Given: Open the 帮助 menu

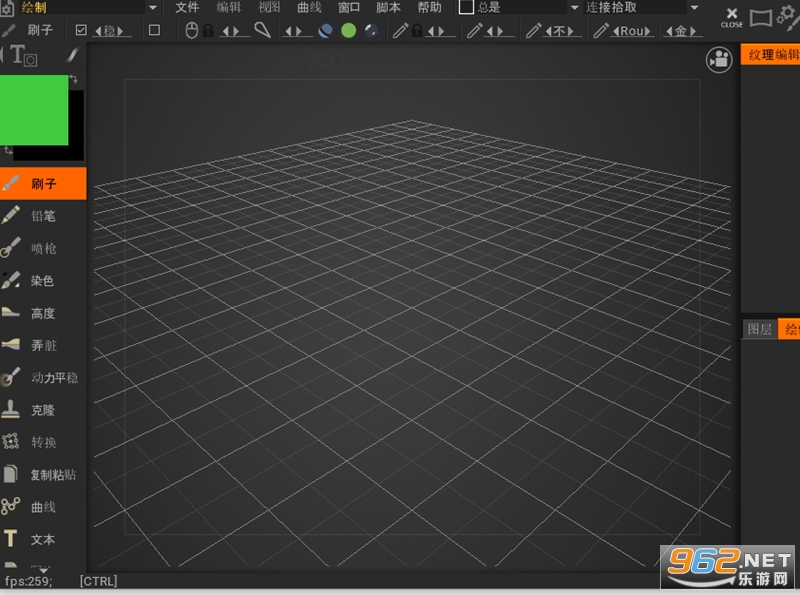Looking at the screenshot, I should tap(430, 7).
